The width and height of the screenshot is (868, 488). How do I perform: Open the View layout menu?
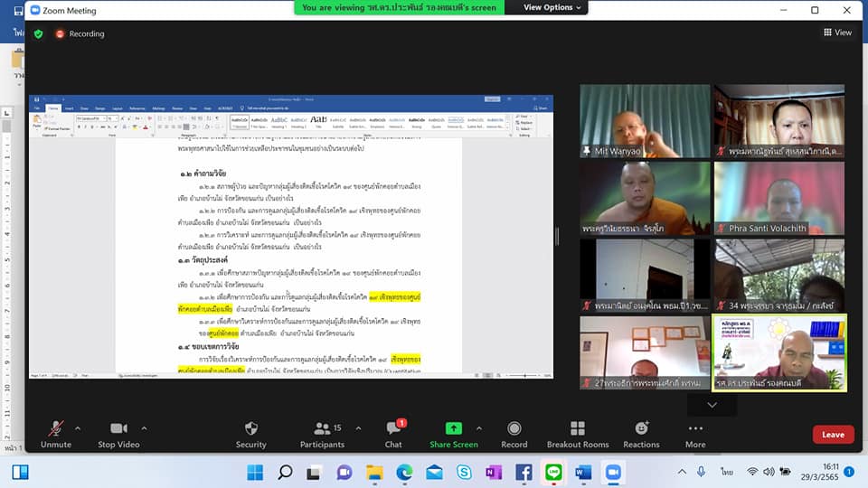tap(837, 33)
